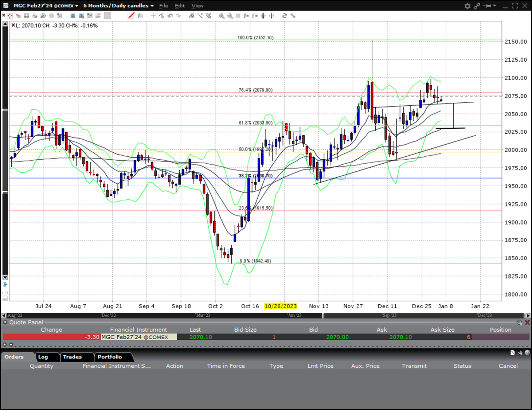Image resolution: width=532 pixels, height=410 pixels.
Task: Switch to the Portfolio tab
Action: [x=110, y=357]
